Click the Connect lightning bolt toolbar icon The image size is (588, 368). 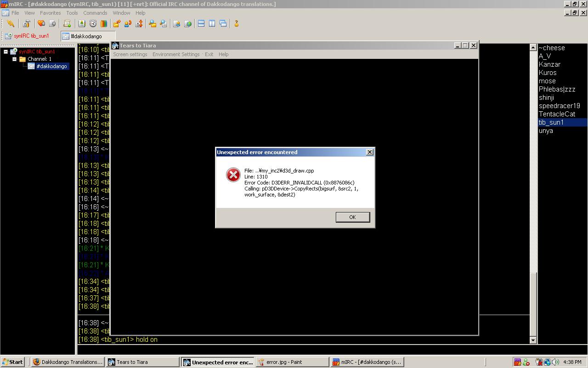point(11,23)
